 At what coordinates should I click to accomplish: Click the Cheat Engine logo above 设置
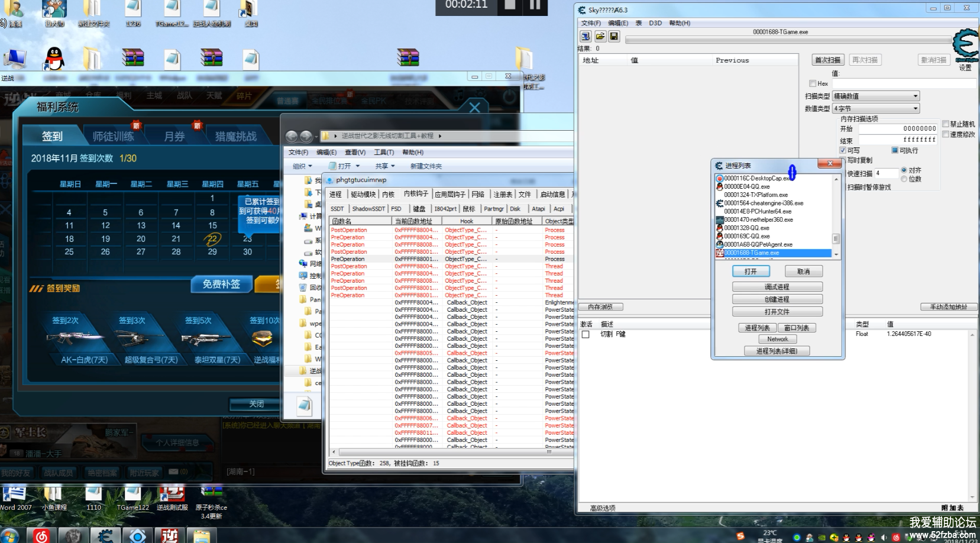[965, 46]
